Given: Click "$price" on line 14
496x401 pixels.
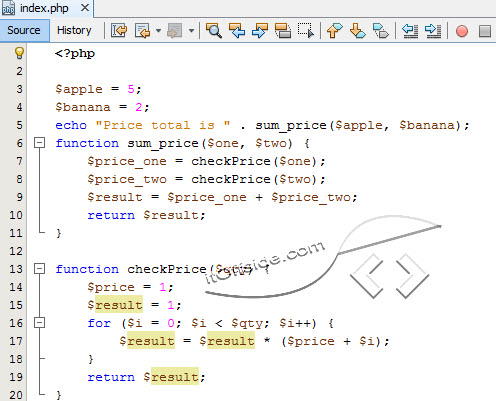Looking at the screenshot, I should (111, 287).
